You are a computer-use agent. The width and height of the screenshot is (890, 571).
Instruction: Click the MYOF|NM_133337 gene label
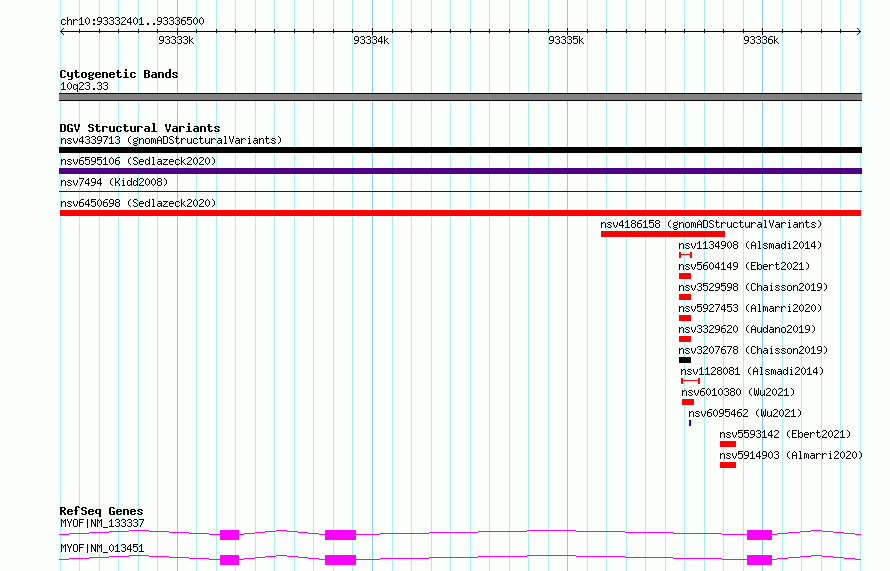coord(102,523)
